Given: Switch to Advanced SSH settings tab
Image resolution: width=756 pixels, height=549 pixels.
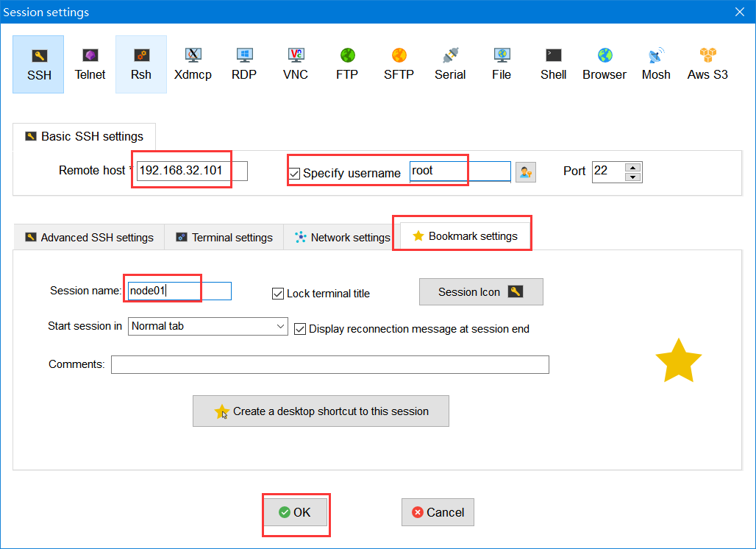Looking at the screenshot, I should click(89, 238).
